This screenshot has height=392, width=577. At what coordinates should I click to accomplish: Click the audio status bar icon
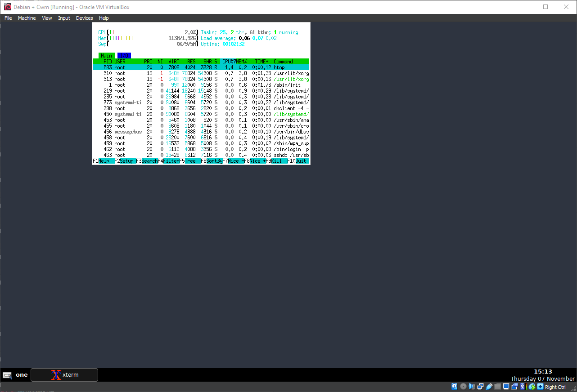point(472,387)
